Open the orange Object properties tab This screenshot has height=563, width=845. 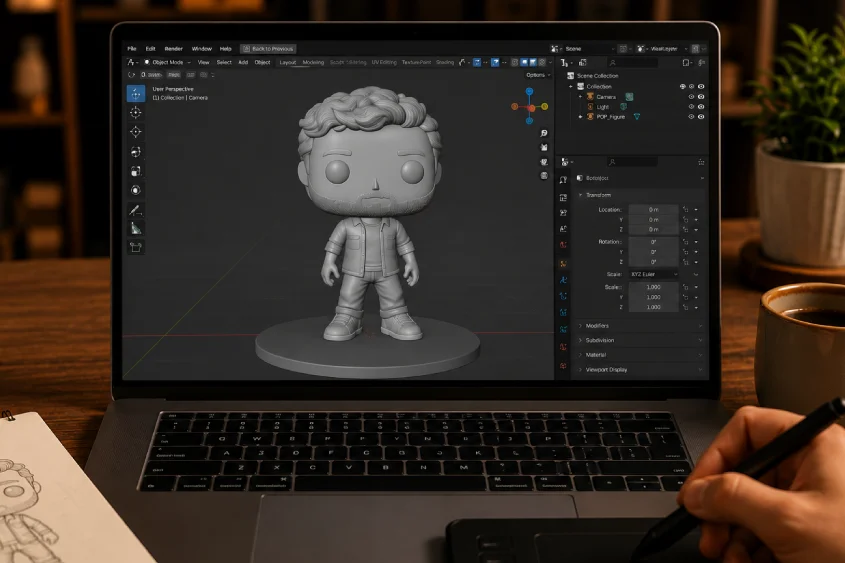(x=563, y=263)
